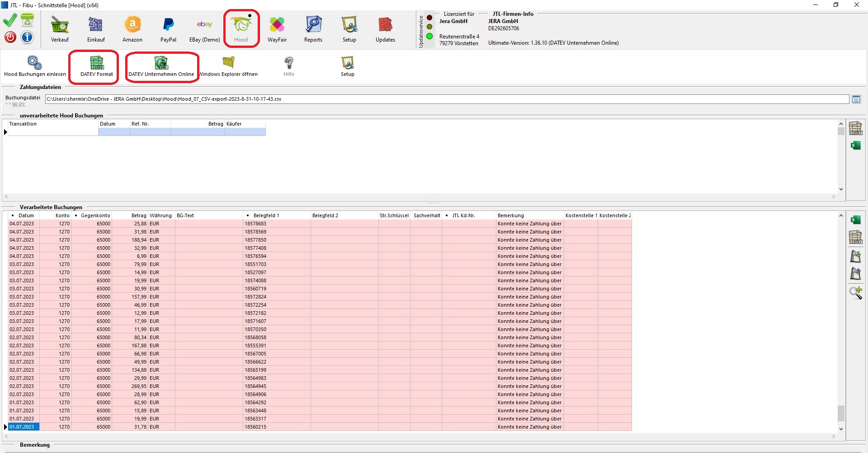Click the DATEV Format export button

tap(97, 66)
